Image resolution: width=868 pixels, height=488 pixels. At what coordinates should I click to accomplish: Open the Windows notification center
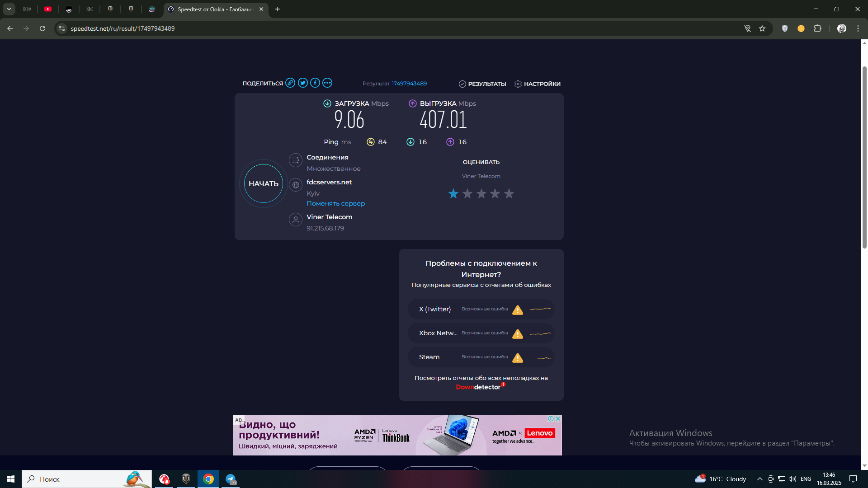coord(853,479)
